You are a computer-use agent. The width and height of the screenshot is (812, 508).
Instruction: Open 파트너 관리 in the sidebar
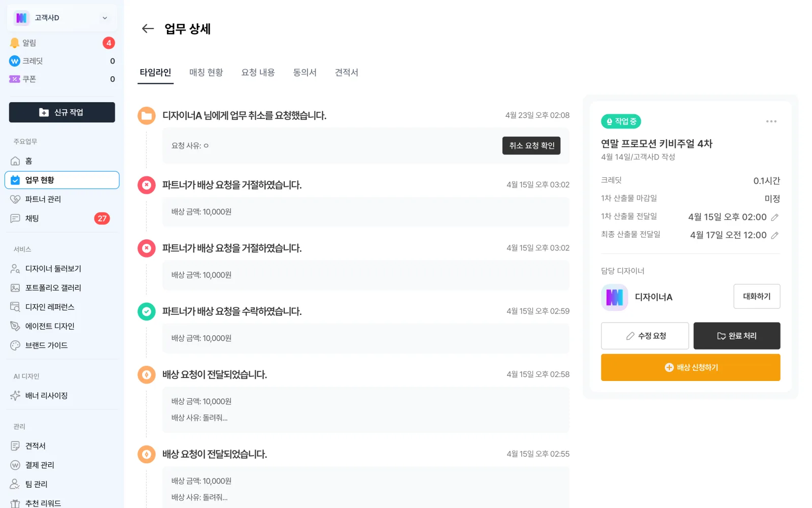point(62,199)
